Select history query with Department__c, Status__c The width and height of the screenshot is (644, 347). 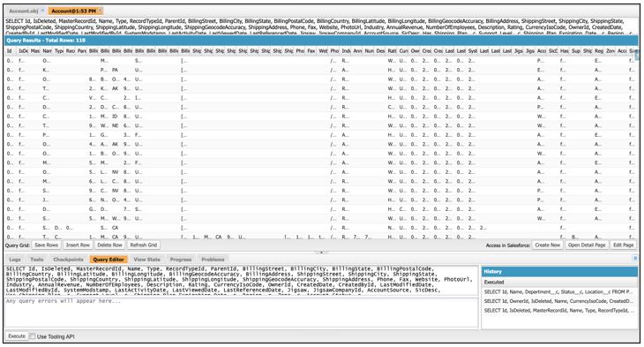point(559,292)
